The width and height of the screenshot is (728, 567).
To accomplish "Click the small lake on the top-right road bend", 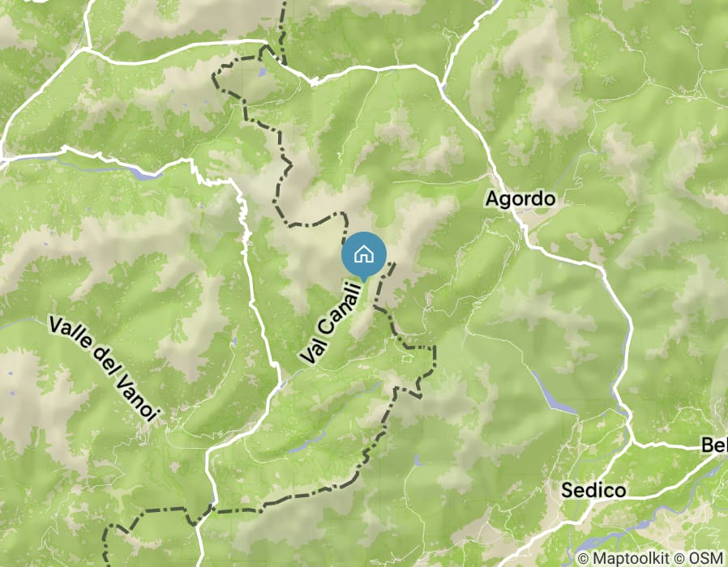I will click(x=443, y=87).
